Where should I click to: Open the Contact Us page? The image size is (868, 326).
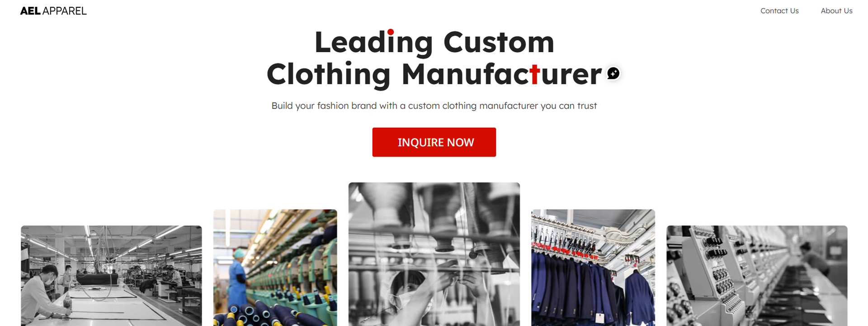click(779, 11)
